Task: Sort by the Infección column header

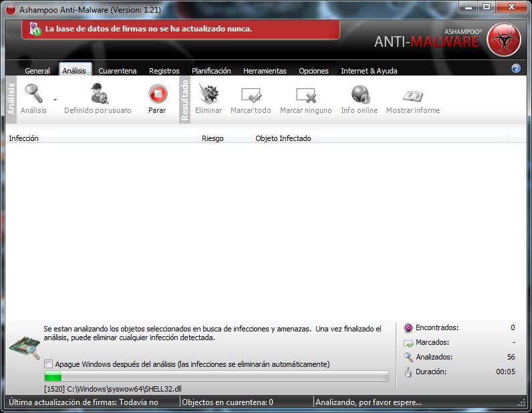Action: coord(102,138)
